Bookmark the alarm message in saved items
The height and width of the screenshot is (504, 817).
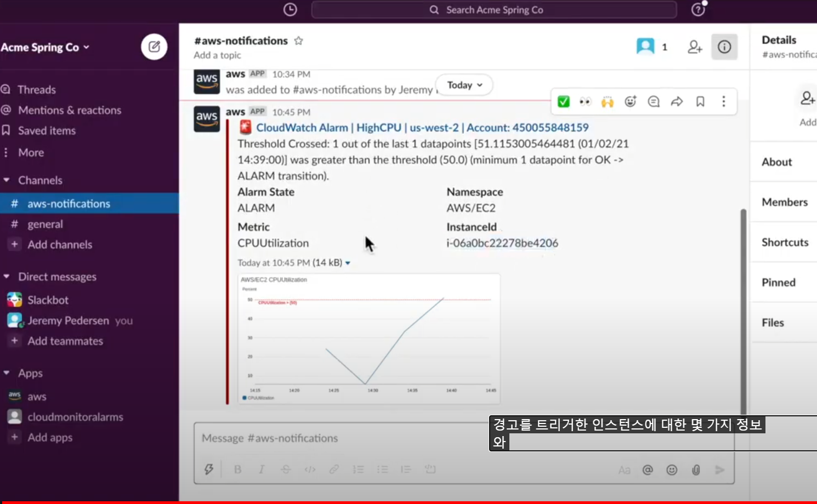click(700, 101)
